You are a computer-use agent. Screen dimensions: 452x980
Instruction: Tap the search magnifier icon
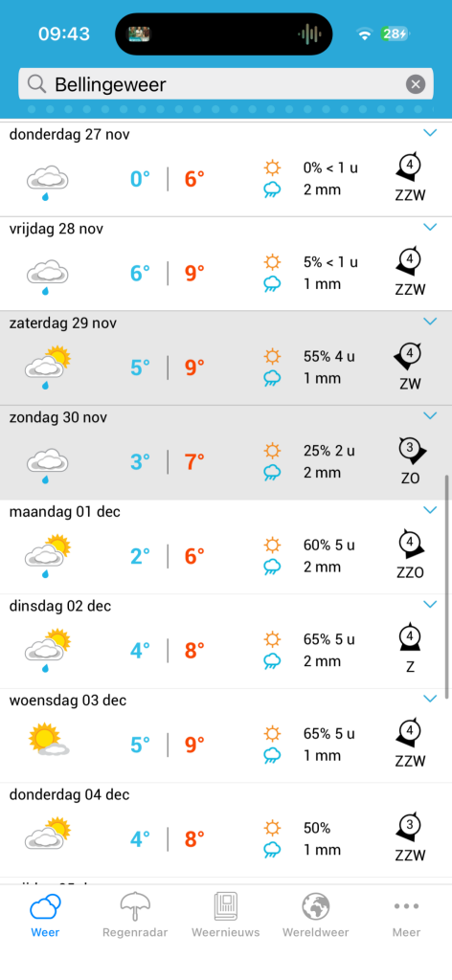pyautogui.click(x=37, y=84)
